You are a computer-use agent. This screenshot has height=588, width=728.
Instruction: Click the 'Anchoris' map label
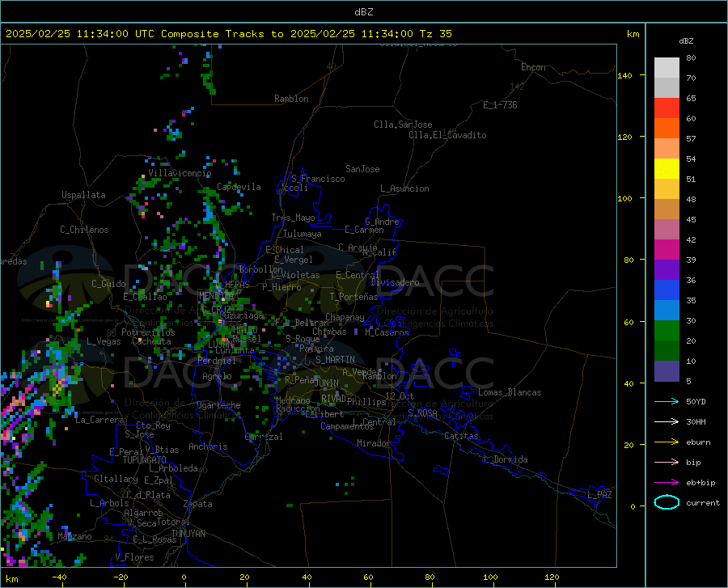(x=208, y=447)
